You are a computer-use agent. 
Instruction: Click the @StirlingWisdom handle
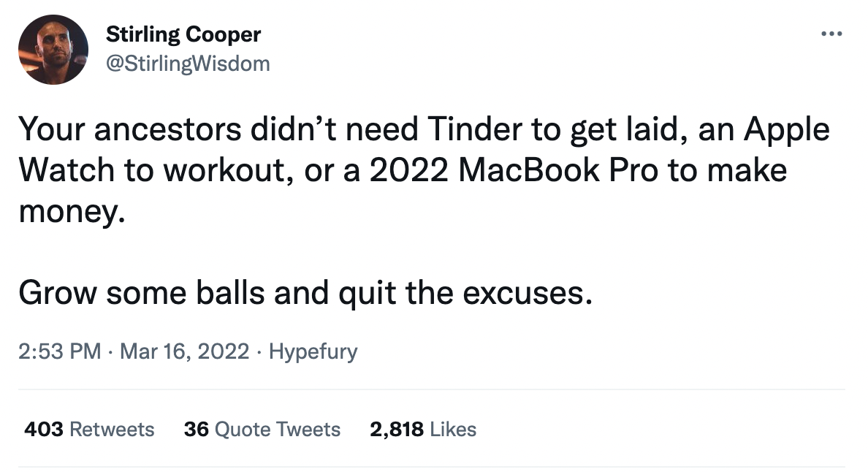point(188,64)
